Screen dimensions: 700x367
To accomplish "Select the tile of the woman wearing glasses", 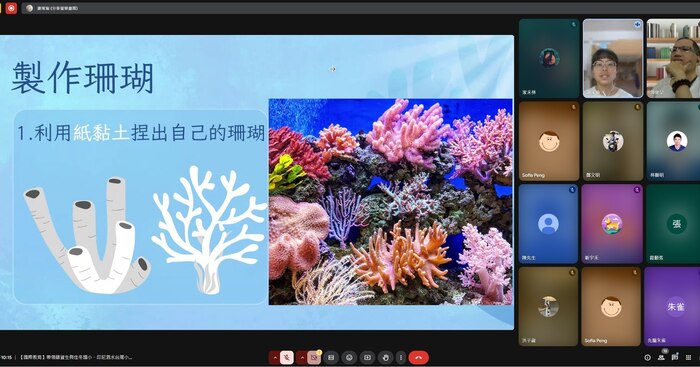I will click(x=612, y=58).
